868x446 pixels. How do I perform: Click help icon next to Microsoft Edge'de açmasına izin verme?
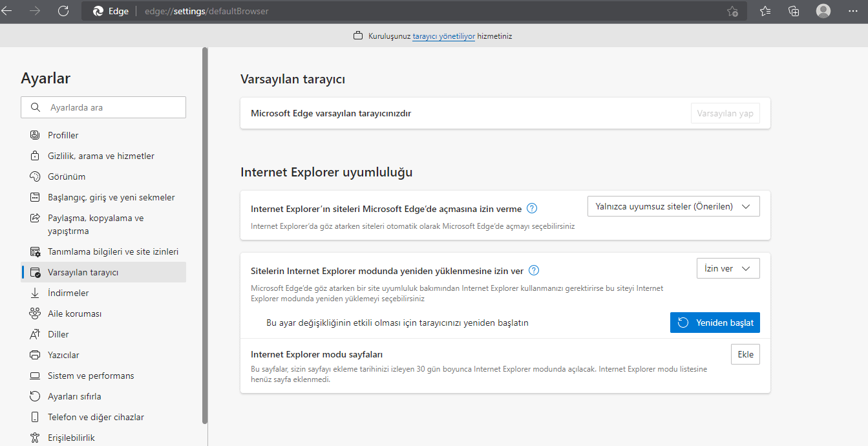pos(532,208)
